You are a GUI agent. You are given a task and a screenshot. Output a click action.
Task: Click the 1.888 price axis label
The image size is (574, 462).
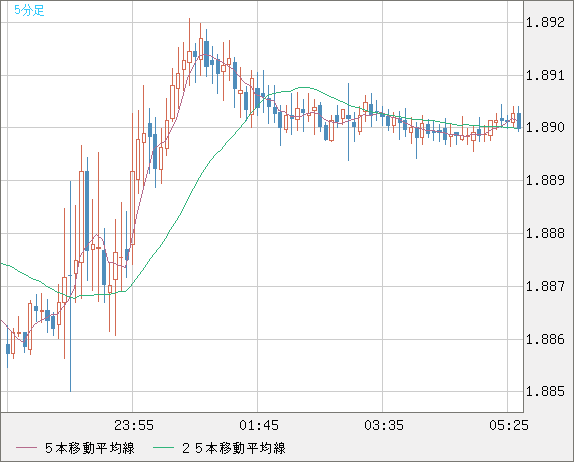coord(545,233)
